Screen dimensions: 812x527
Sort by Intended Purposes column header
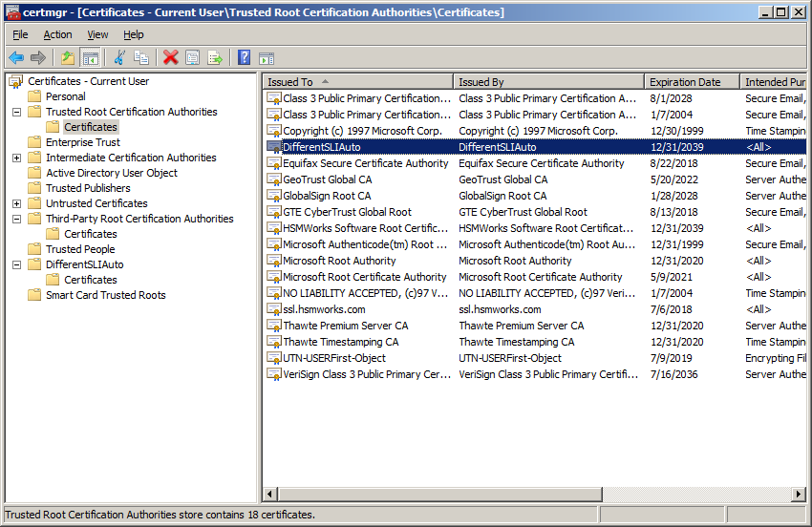[x=773, y=82]
